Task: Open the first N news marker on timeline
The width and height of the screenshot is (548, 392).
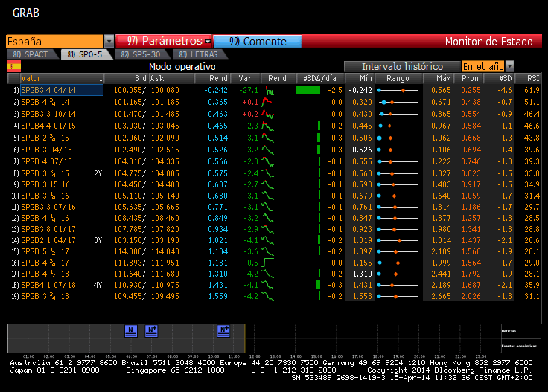Action: [131, 330]
